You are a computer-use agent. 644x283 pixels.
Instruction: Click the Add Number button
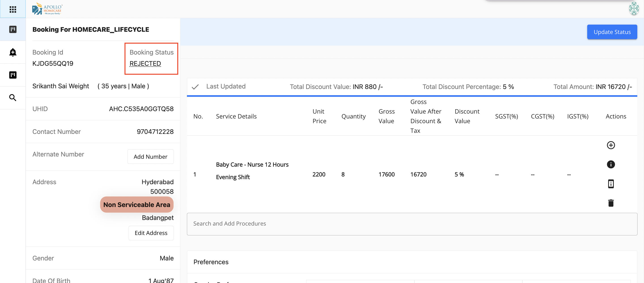pos(150,156)
